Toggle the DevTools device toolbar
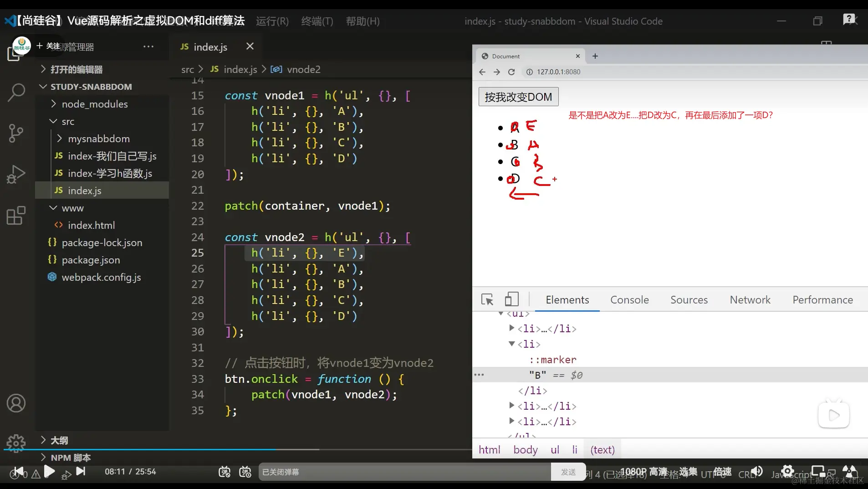The height and width of the screenshot is (489, 868). click(x=512, y=299)
